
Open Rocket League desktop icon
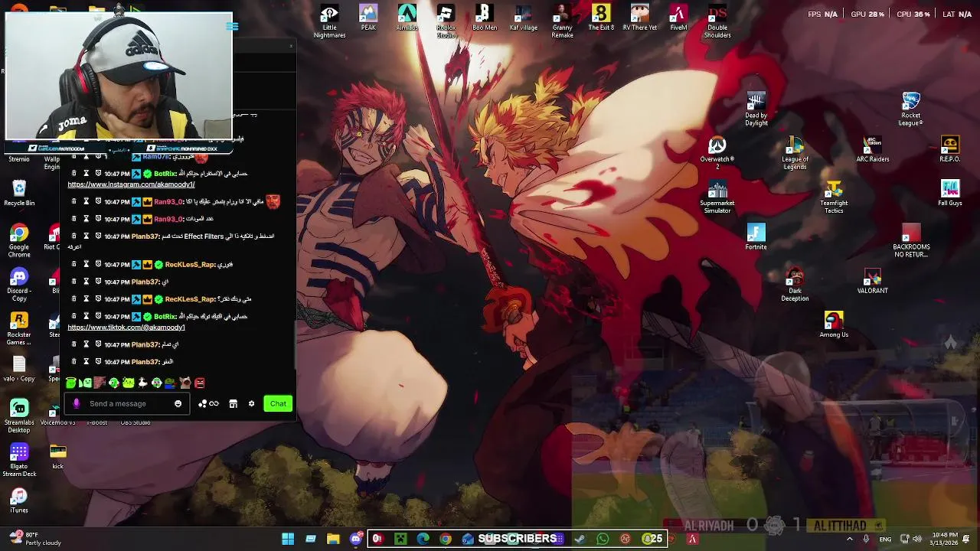[910, 109]
